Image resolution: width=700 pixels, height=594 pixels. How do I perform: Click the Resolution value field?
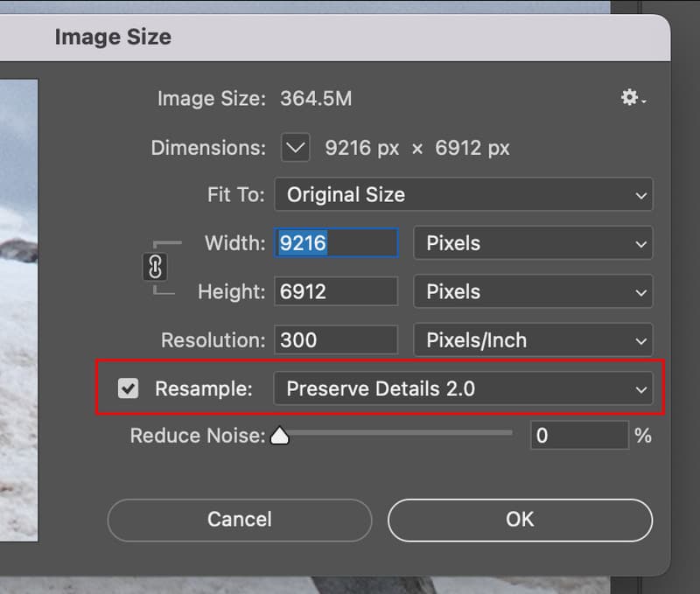(x=337, y=339)
